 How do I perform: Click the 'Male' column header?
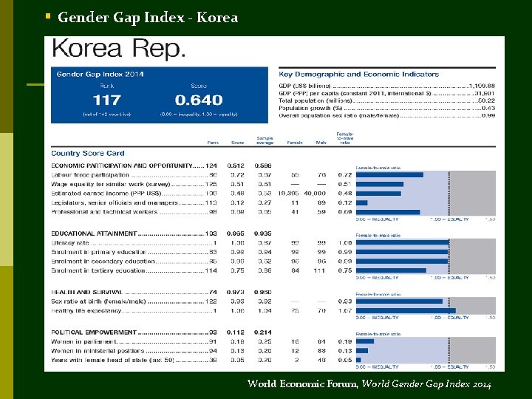[321, 143]
